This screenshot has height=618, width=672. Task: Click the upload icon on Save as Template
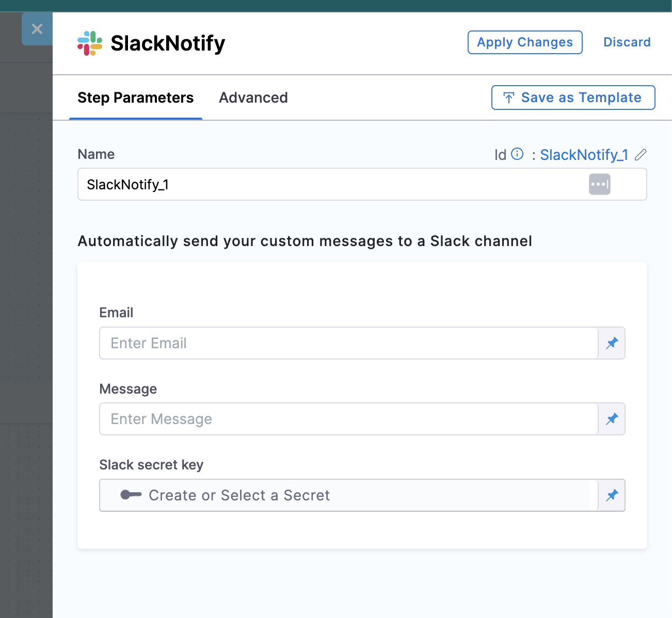[x=509, y=97]
